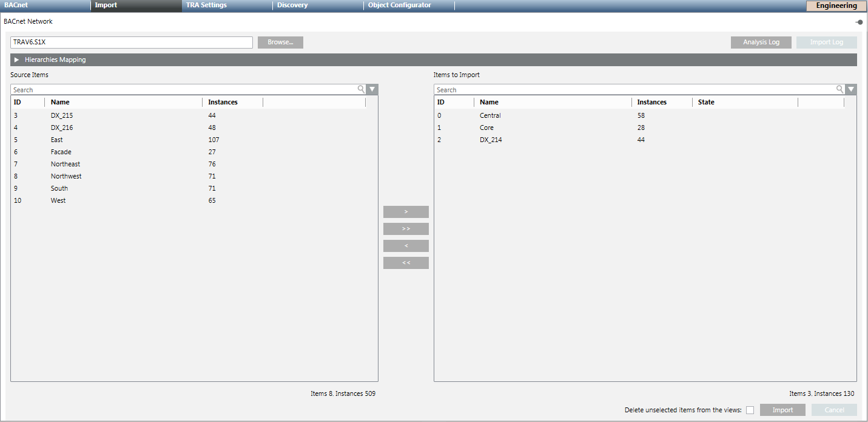
Task: Open filter options beside Items to Import search
Action: [x=851, y=89]
